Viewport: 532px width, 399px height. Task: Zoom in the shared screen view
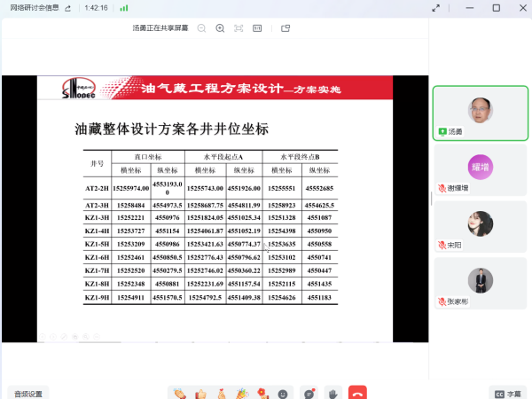[x=219, y=28]
